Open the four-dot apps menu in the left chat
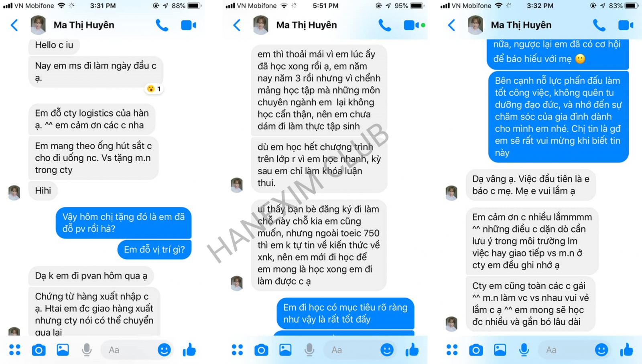Image resolution: width=642 pixels, height=364 pixels. [15, 350]
